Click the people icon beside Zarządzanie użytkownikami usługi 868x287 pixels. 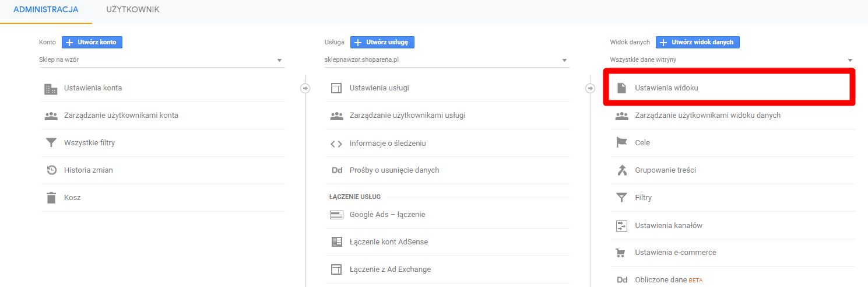[336, 116]
